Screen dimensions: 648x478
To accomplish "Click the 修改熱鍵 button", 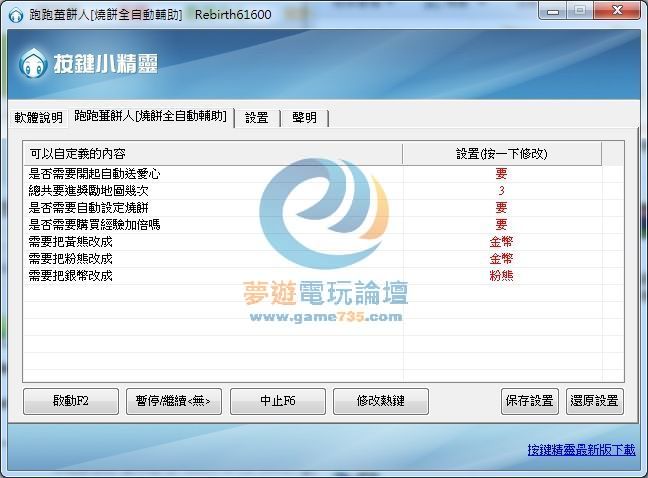I will [381, 401].
